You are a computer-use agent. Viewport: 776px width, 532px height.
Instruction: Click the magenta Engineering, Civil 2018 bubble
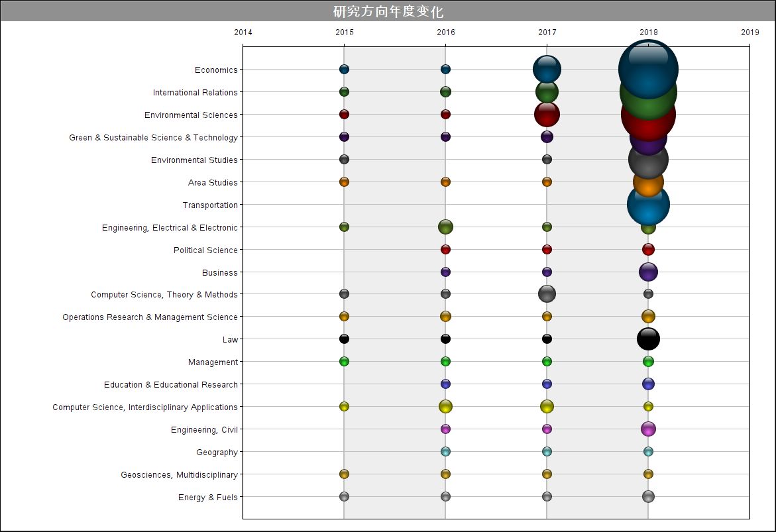click(x=648, y=429)
